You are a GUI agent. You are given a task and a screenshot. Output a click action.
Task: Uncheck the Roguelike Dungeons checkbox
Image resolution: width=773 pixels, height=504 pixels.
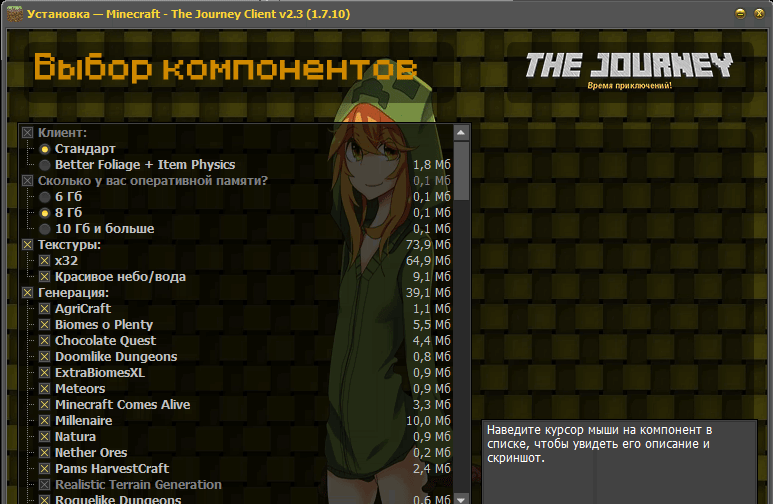(x=45, y=500)
